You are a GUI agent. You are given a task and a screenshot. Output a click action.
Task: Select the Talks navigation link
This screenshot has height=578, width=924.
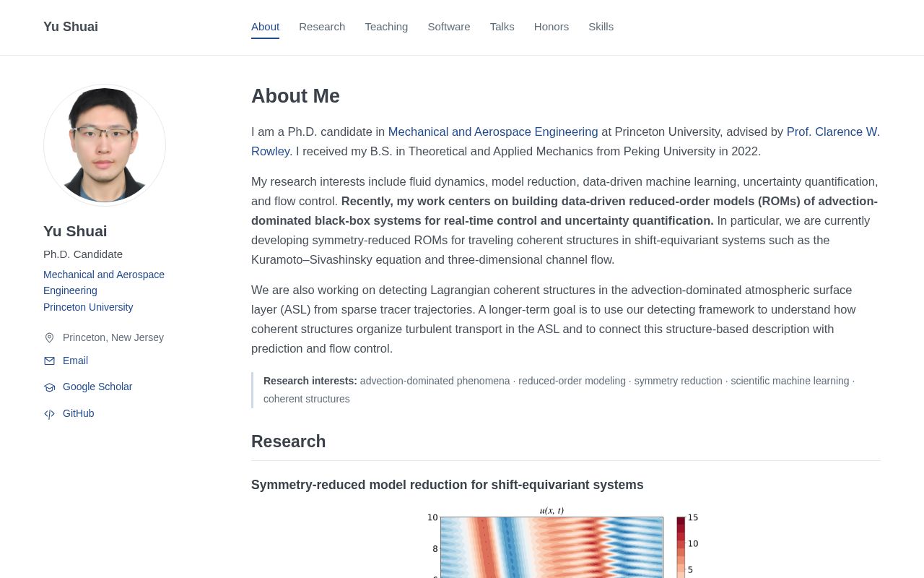pos(502,27)
